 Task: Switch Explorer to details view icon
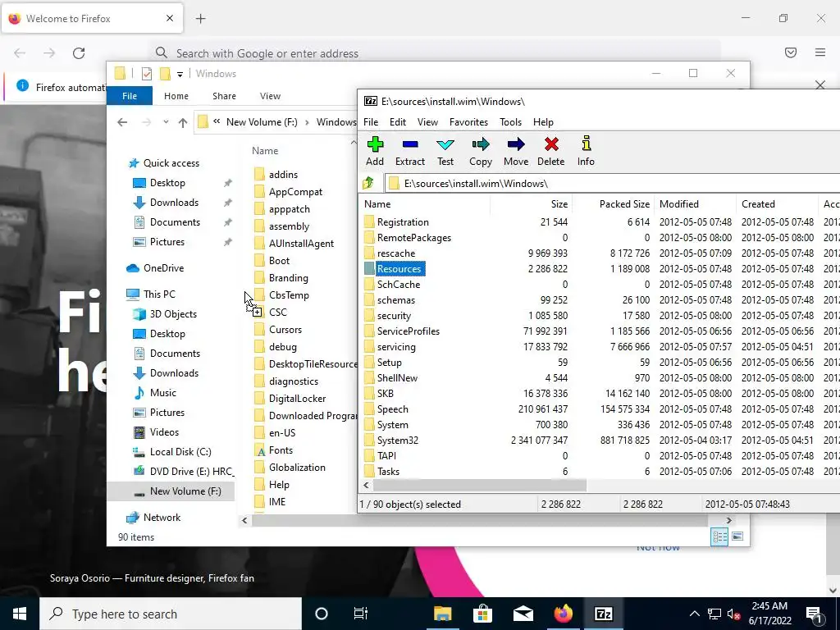coord(719,536)
